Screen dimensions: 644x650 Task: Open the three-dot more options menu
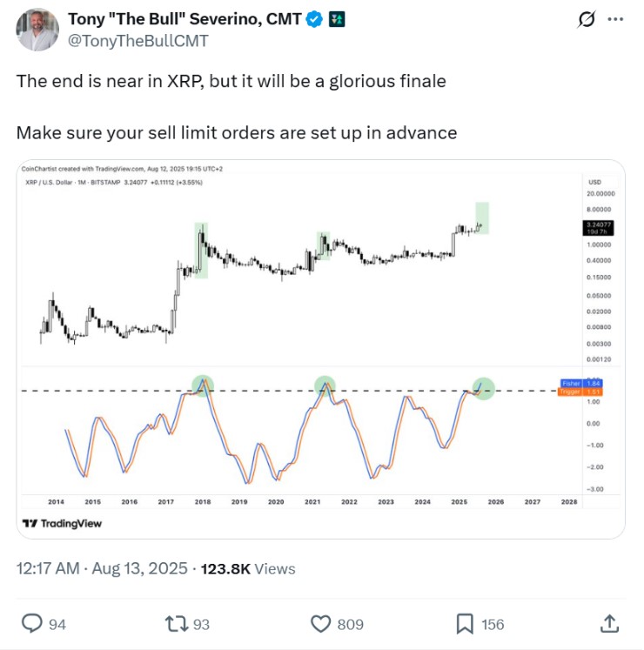[615, 19]
